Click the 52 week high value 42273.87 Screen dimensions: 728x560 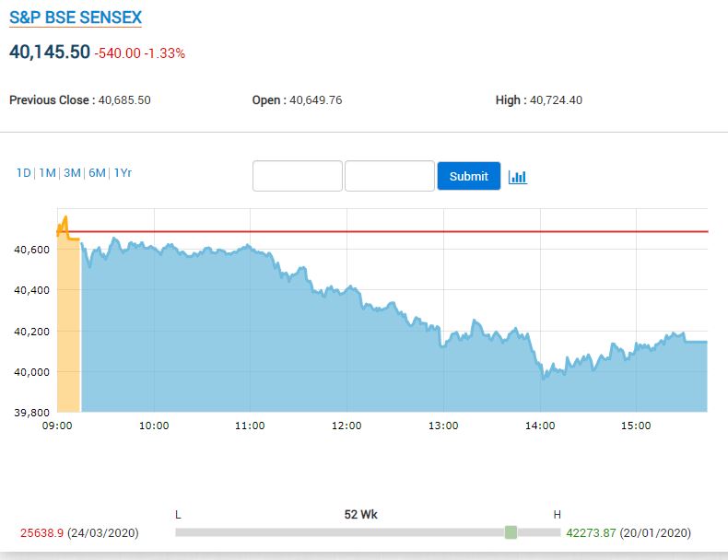[x=591, y=533]
